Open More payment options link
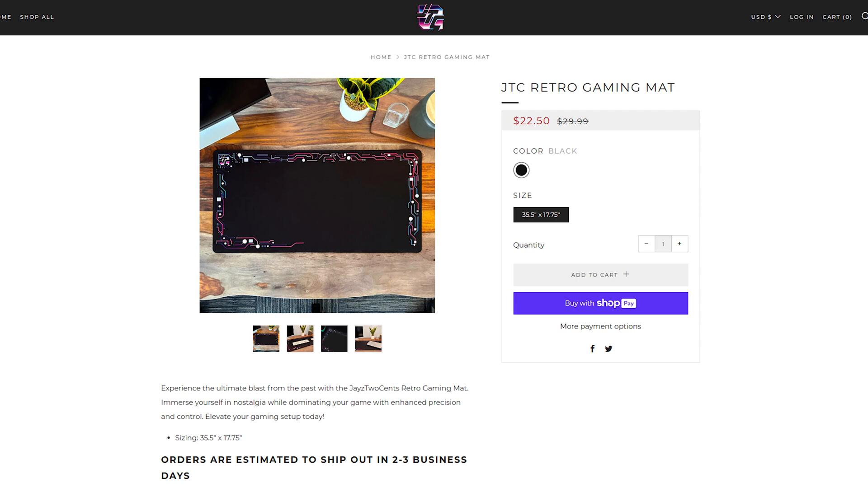This screenshot has height=488, width=868. click(600, 326)
